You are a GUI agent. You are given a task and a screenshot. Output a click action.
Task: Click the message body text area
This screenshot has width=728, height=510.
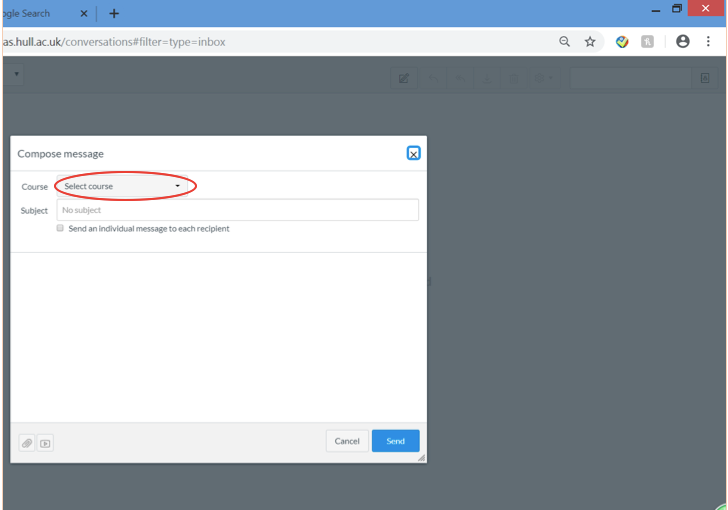coord(218,338)
